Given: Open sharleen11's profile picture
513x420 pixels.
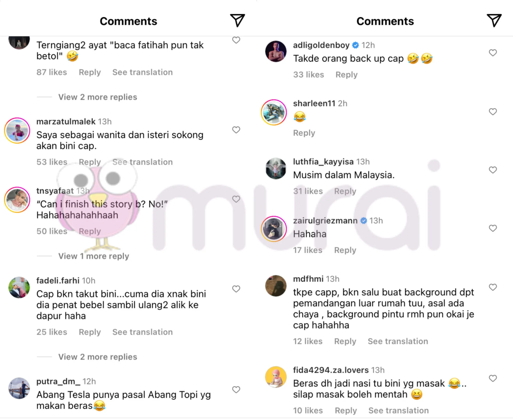Looking at the screenshot, I should tap(274, 112).
